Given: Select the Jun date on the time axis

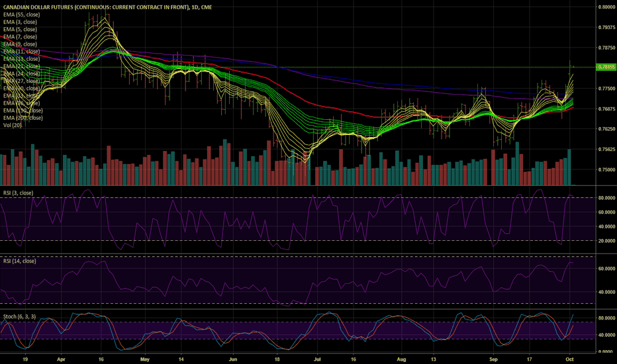Looking at the screenshot, I should (x=233, y=359).
